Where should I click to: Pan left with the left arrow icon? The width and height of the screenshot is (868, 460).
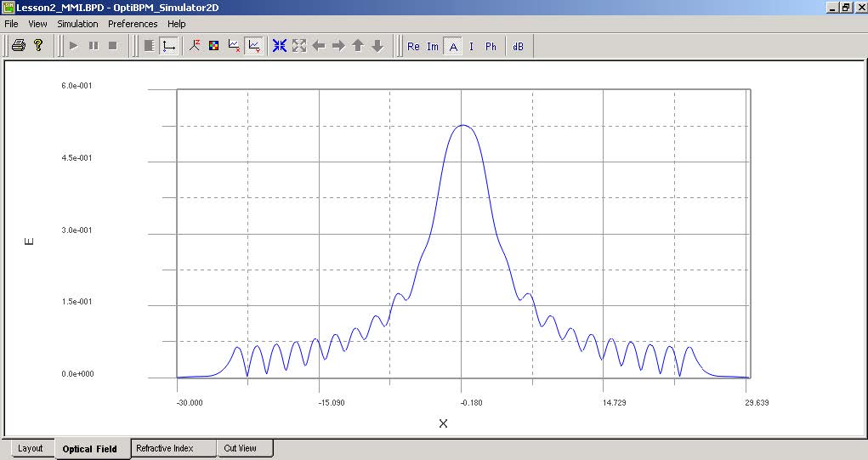tap(319, 46)
